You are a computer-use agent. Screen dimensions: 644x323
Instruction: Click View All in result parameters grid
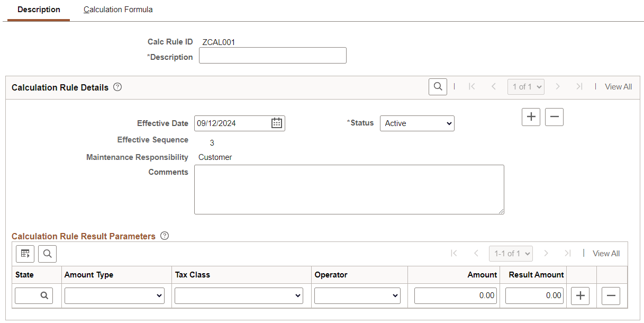606,253
